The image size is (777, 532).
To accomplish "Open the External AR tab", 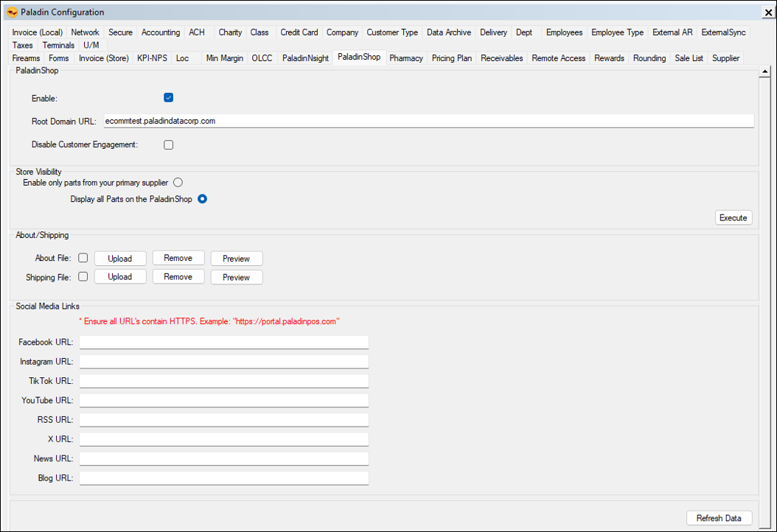I will click(x=672, y=32).
